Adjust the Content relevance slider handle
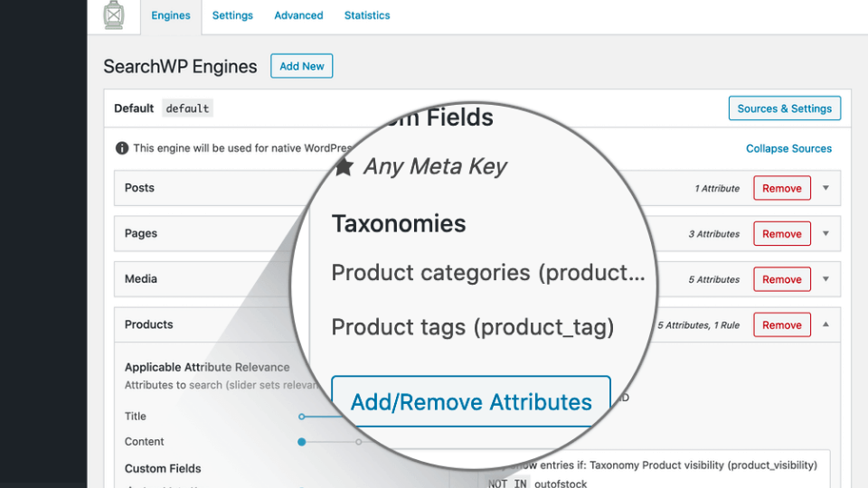Viewport: 868px width, 488px height. [x=302, y=442]
